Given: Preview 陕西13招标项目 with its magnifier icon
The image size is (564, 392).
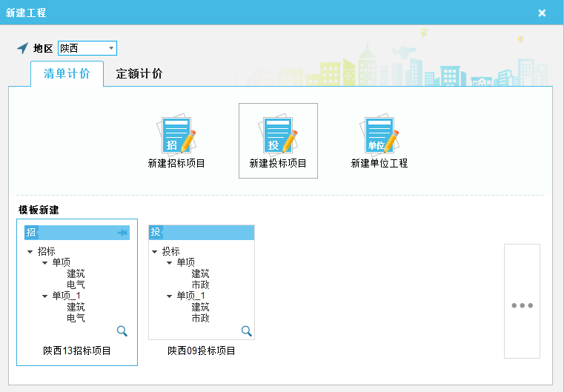Looking at the screenshot, I should (122, 331).
